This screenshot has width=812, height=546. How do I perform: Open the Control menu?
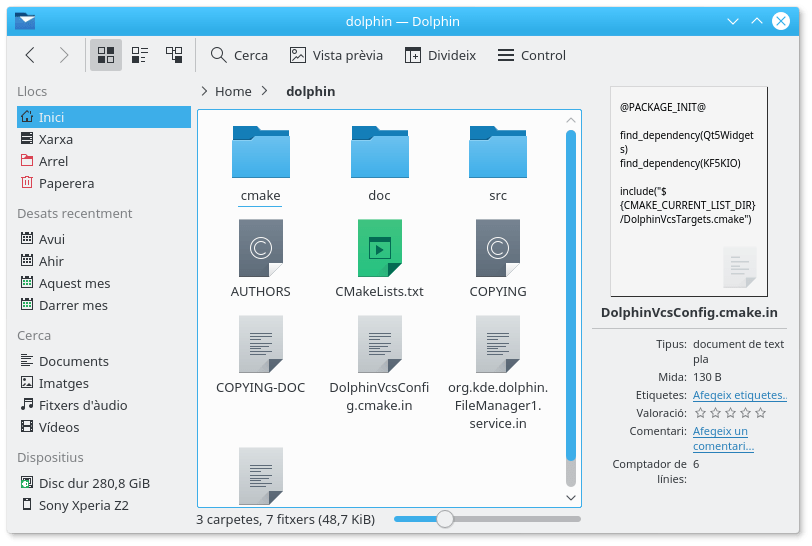(531, 55)
